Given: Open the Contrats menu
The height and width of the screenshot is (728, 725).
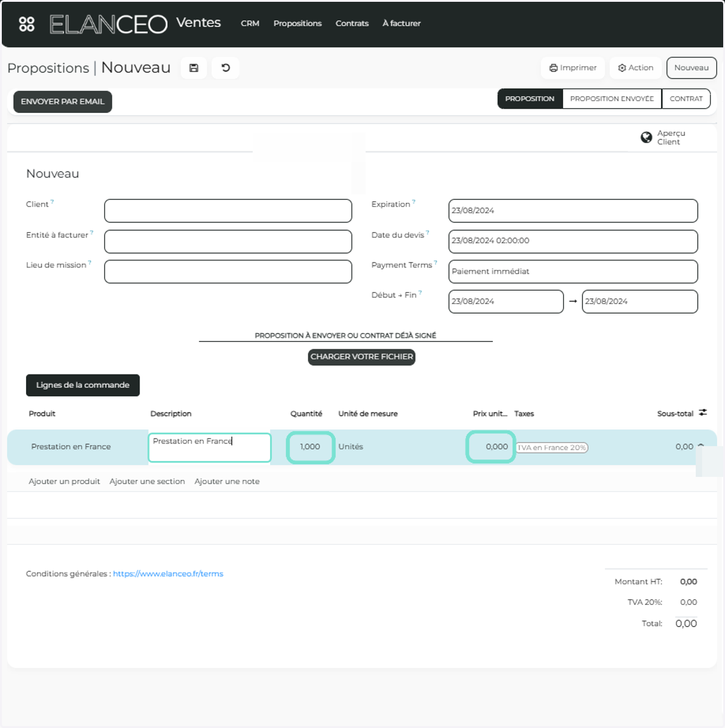Looking at the screenshot, I should (x=352, y=24).
